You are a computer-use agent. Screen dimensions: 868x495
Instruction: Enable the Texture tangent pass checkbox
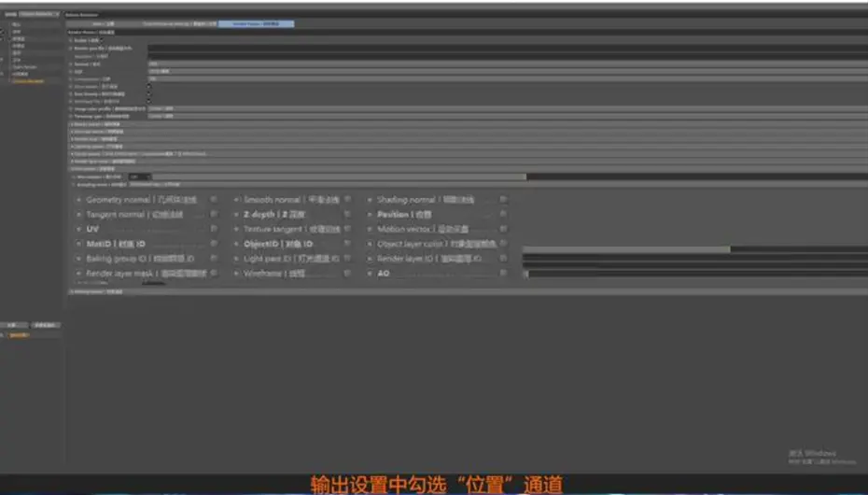347,229
